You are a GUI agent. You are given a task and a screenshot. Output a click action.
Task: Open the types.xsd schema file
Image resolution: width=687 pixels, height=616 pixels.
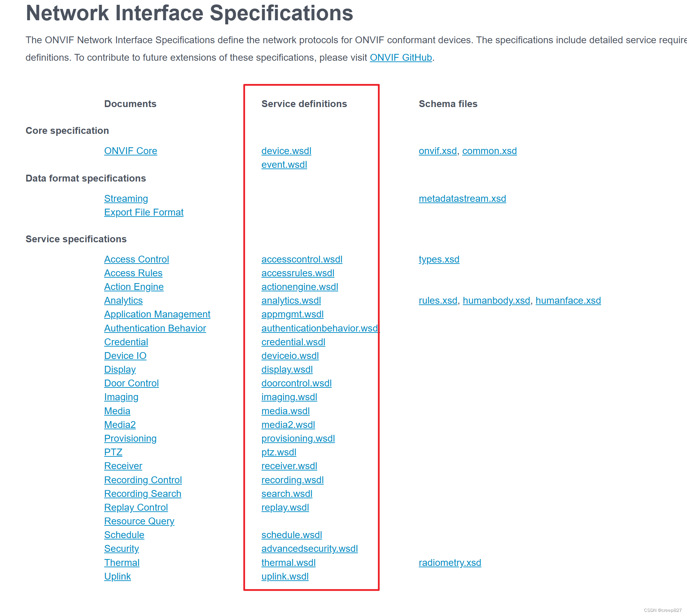[439, 259]
